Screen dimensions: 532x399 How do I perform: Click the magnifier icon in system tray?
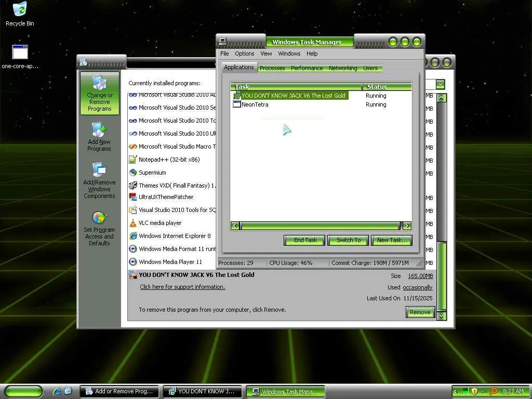[494, 391]
